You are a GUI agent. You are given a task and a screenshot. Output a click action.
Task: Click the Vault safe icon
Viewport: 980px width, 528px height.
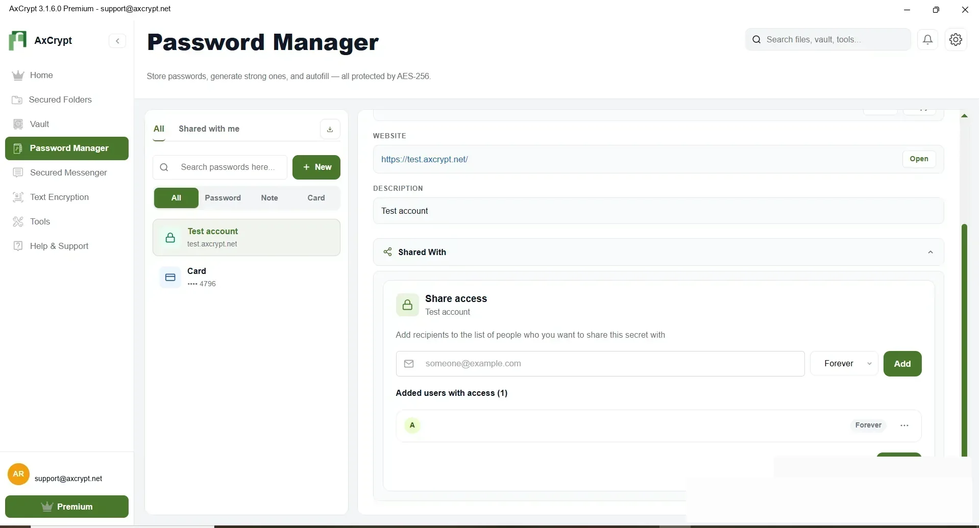point(18,124)
